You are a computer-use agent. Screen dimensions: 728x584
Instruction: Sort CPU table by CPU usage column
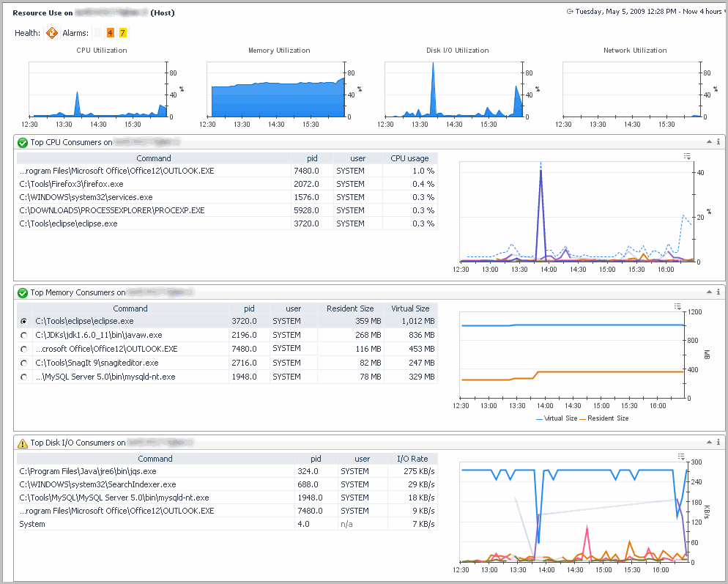[x=409, y=158]
